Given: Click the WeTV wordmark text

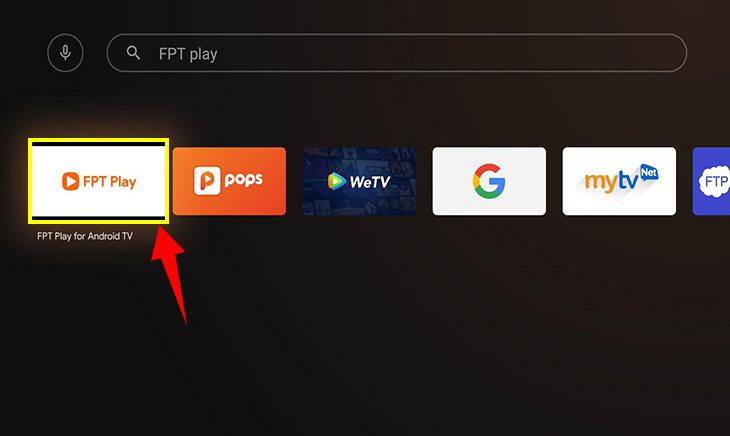Looking at the screenshot, I should tap(370, 181).
